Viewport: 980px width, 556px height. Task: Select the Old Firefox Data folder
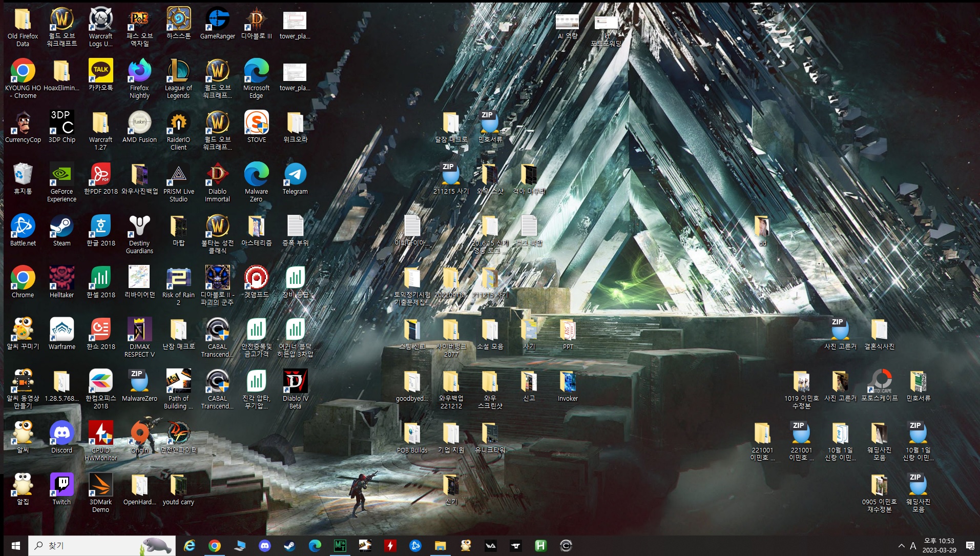coord(23,27)
